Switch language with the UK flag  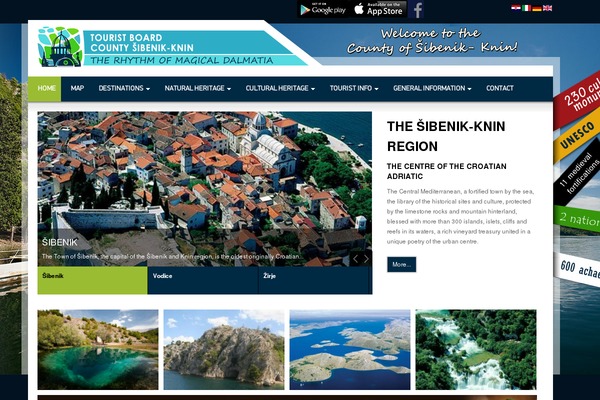[x=548, y=8]
